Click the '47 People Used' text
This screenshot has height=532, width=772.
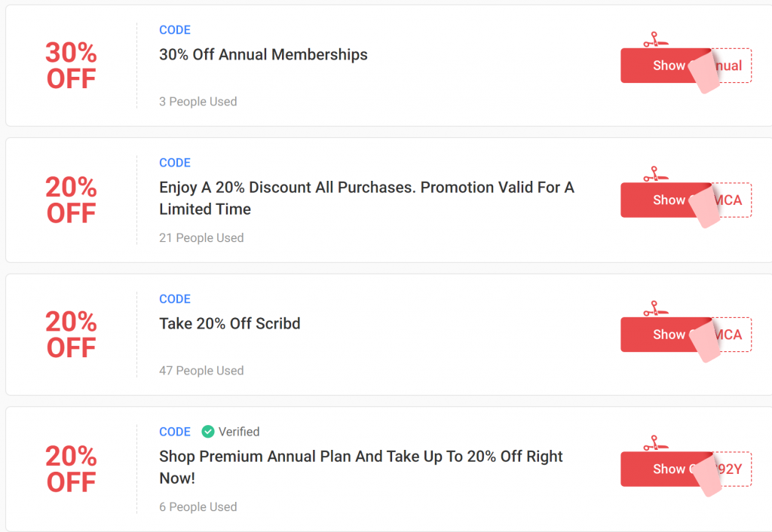point(201,371)
